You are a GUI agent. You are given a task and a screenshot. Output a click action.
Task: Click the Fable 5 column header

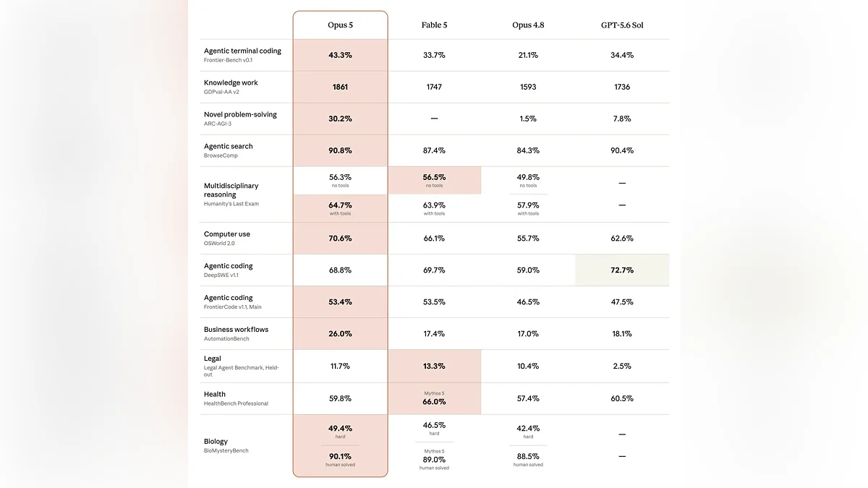(434, 25)
